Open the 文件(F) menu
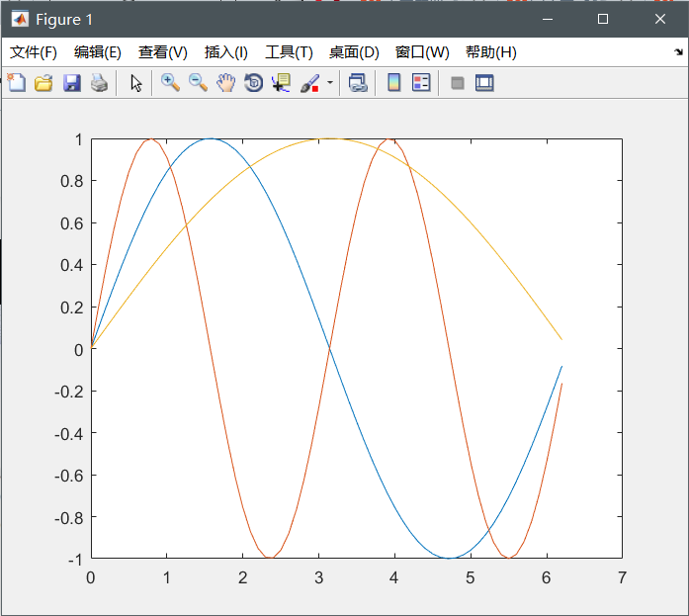This screenshot has height=616, width=689. 34,52
